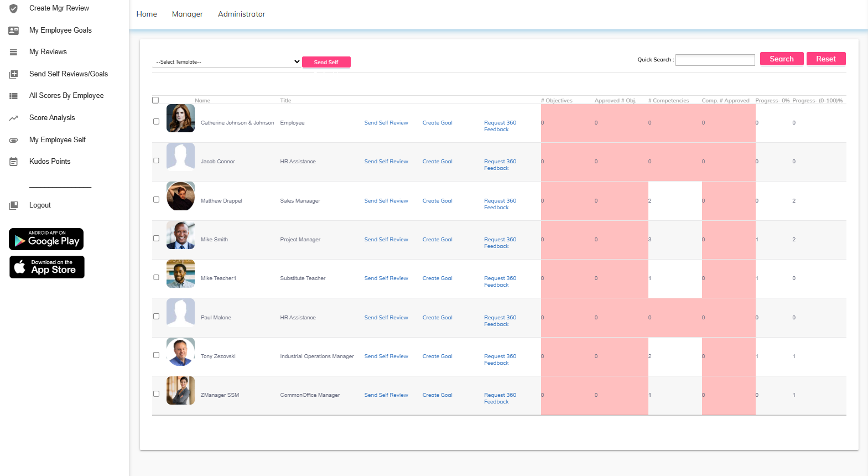Open the App Store download badge
The width and height of the screenshot is (868, 476).
click(x=47, y=267)
